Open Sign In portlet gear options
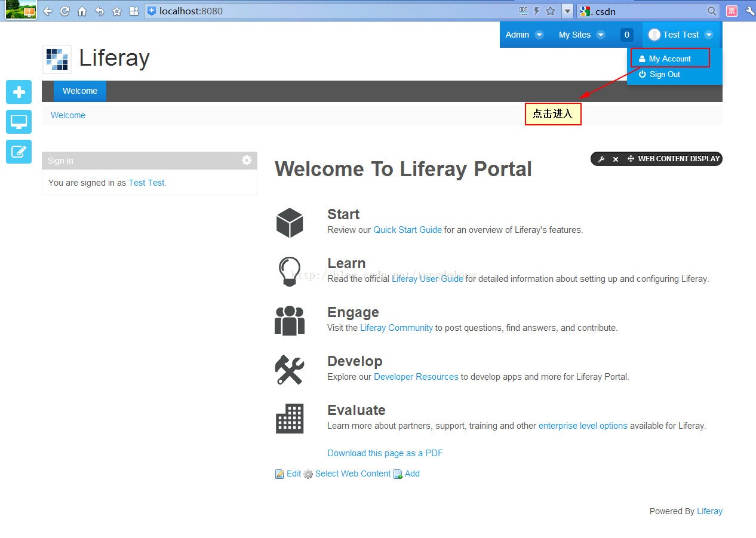Viewport: 756px width, 538px height. pos(247,160)
